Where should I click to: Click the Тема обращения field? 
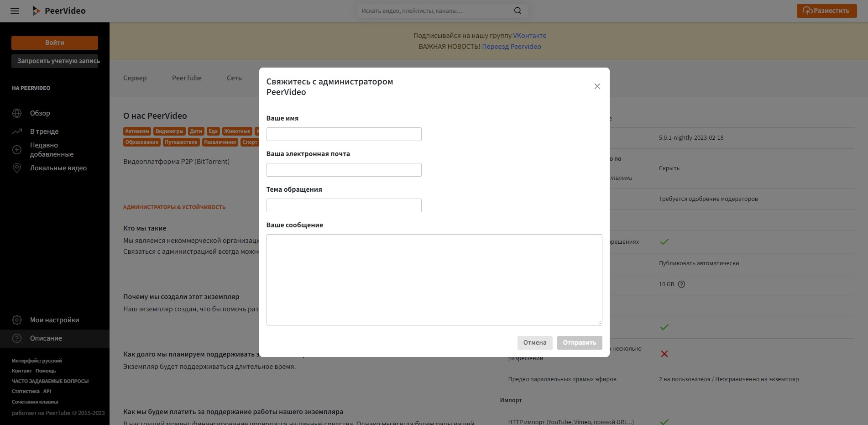point(344,205)
